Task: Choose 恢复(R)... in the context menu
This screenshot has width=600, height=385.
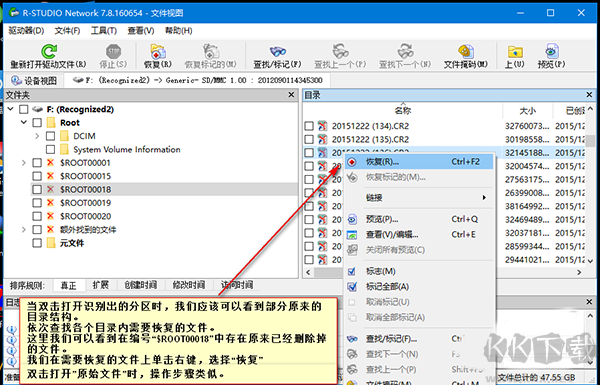Action: (419, 162)
